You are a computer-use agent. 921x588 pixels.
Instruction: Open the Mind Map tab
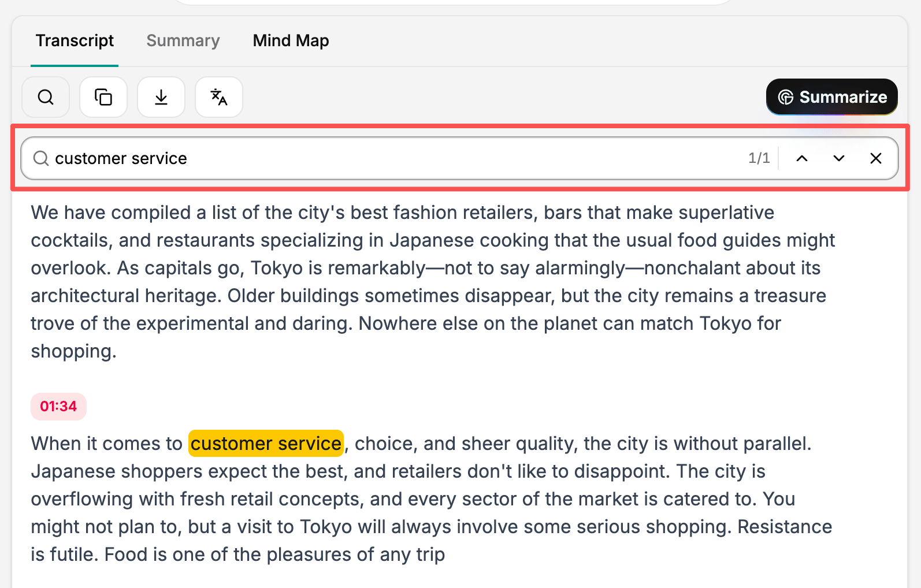coord(291,40)
